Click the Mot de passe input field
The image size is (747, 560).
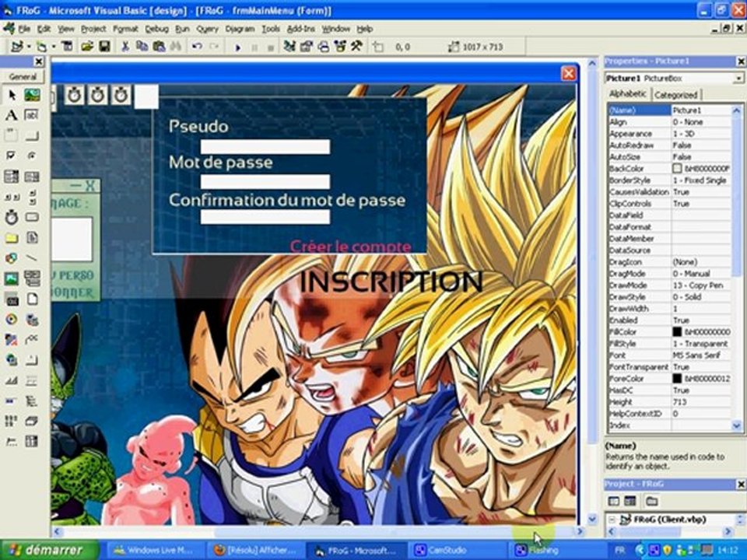coord(265,182)
